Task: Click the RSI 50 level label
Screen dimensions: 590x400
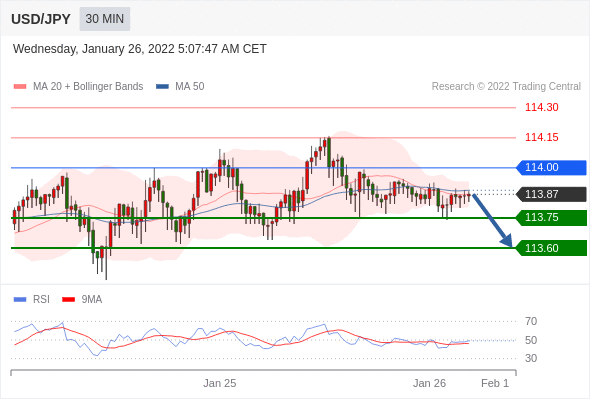Action: (x=531, y=340)
